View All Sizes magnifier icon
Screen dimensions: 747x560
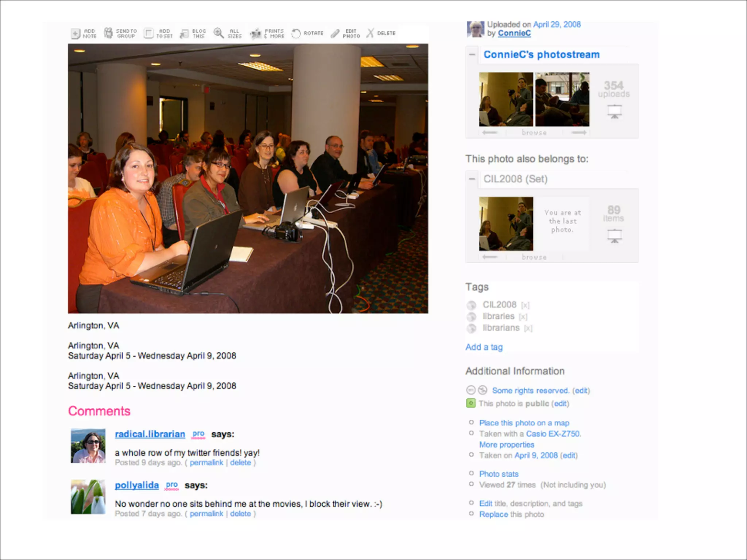218,33
